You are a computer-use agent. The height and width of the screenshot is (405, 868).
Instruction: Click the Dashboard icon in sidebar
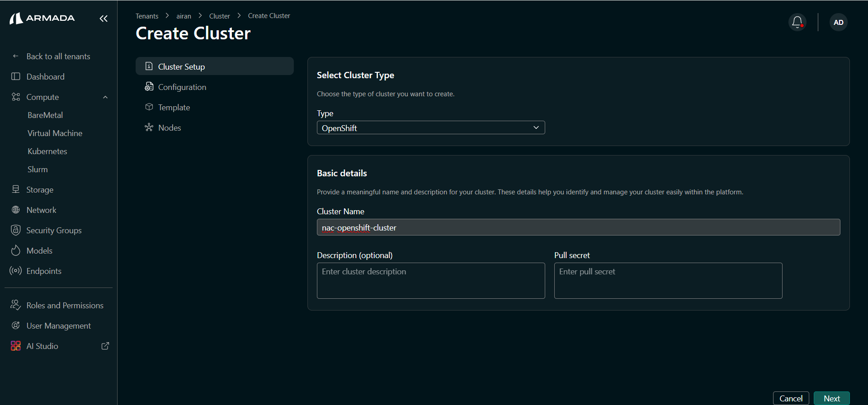pos(16,76)
